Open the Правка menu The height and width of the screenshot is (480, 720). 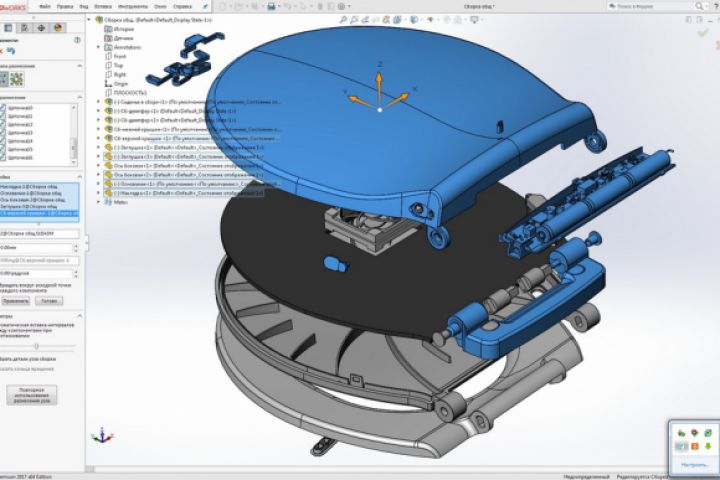click(65, 6)
